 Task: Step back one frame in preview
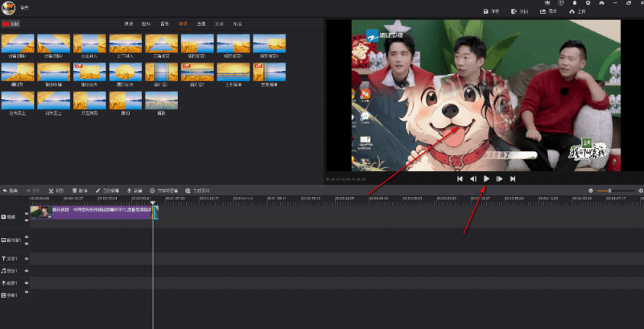click(x=473, y=179)
